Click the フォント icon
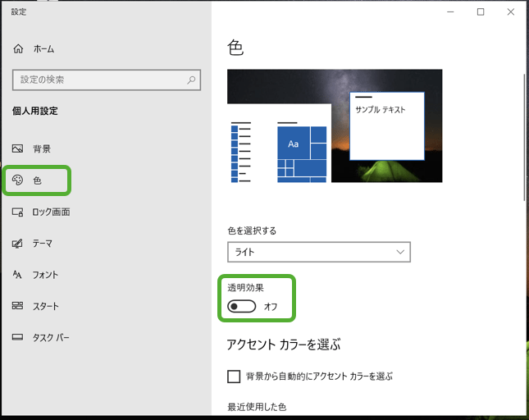 17,275
